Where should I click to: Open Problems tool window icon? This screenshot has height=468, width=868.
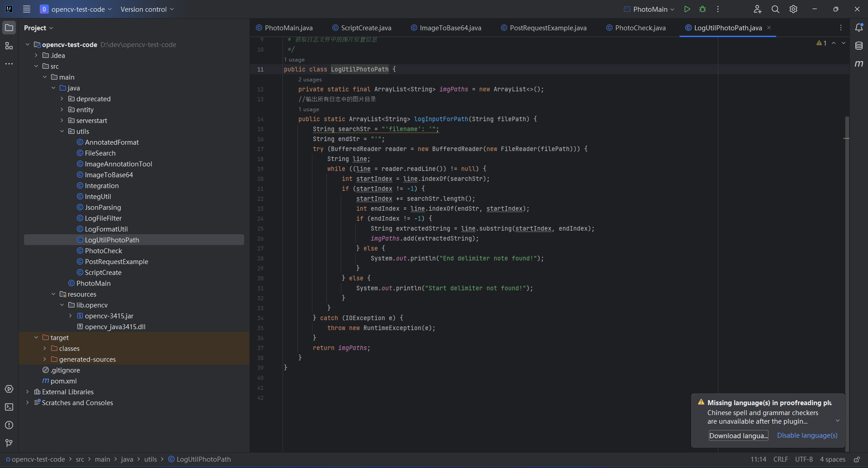[x=9, y=425]
